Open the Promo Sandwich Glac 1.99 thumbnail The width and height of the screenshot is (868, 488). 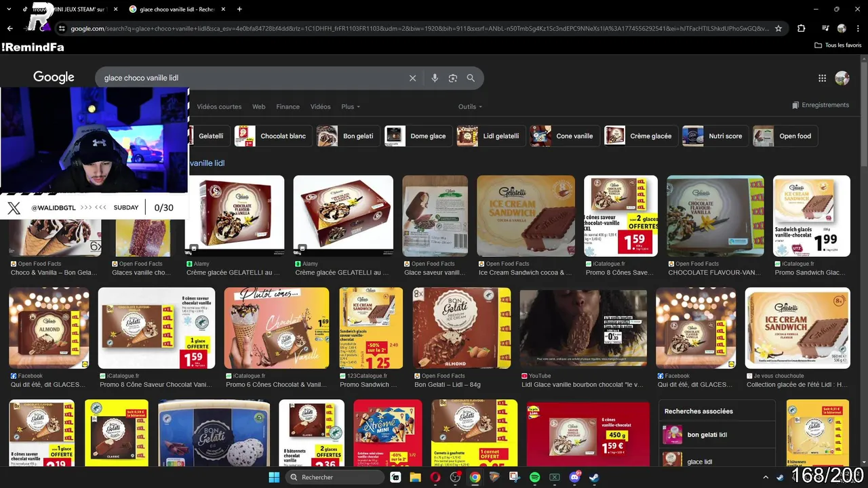pos(812,216)
